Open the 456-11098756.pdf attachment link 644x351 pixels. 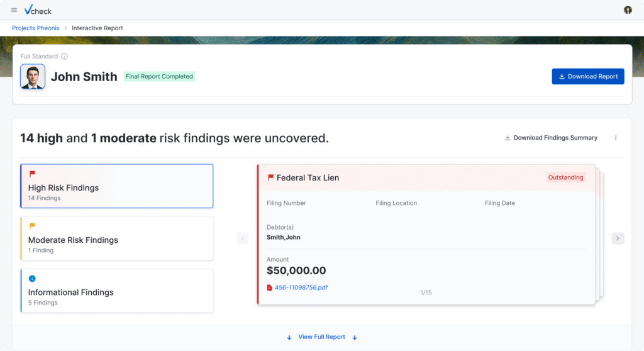pos(301,287)
